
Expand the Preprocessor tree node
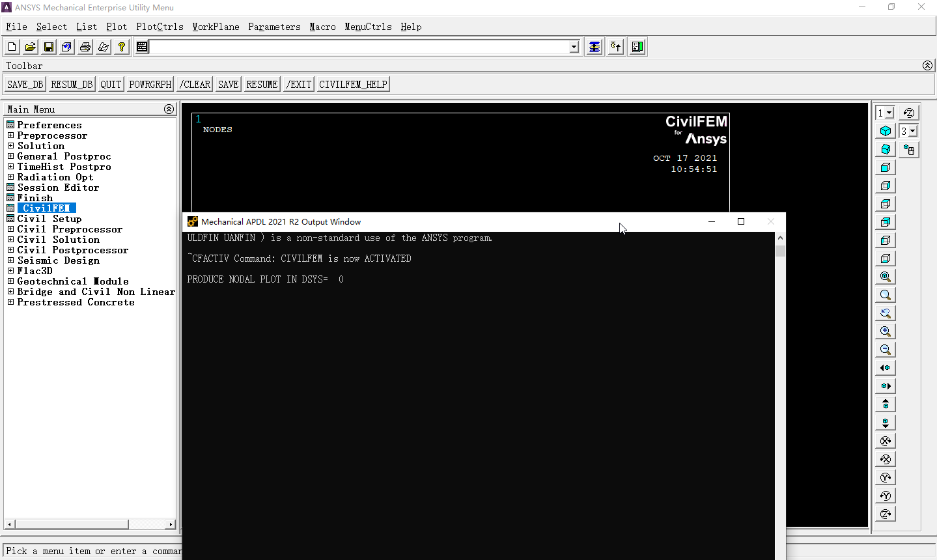(10, 135)
